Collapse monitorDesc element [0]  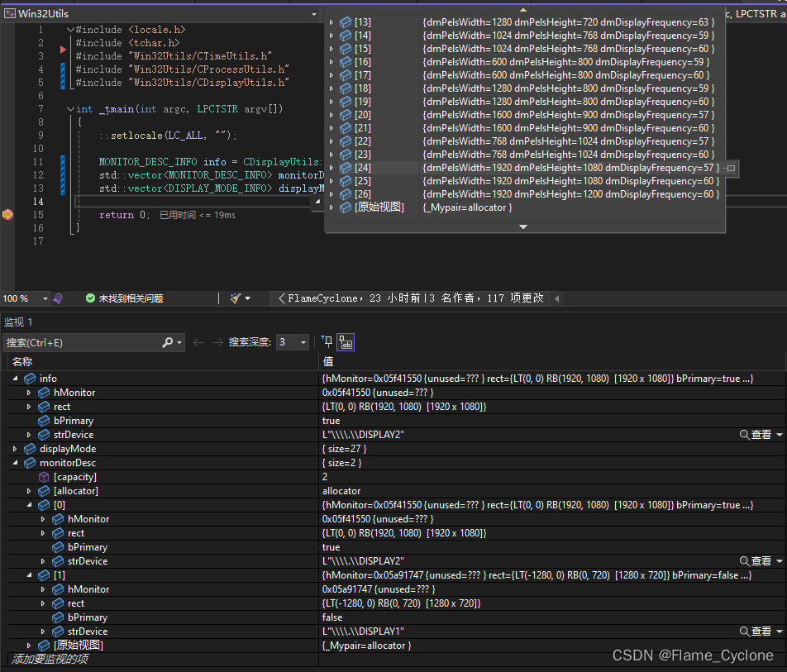point(29,505)
